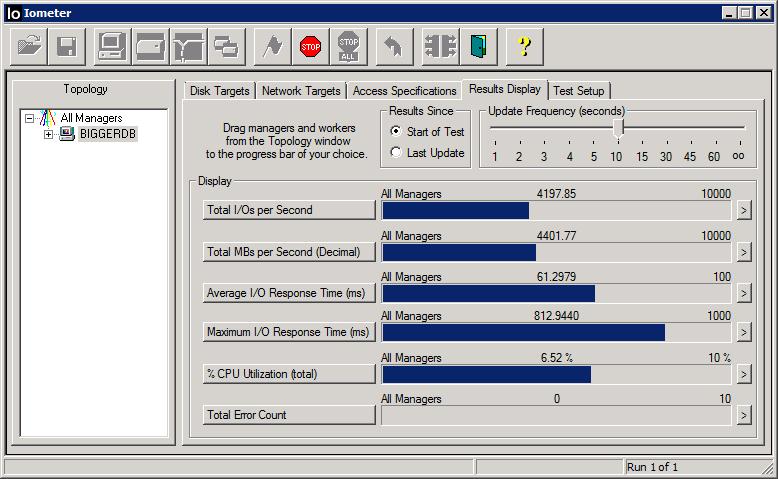Reset workers with back arrow icon
The width and height of the screenshot is (778, 479).
(394, 47)
